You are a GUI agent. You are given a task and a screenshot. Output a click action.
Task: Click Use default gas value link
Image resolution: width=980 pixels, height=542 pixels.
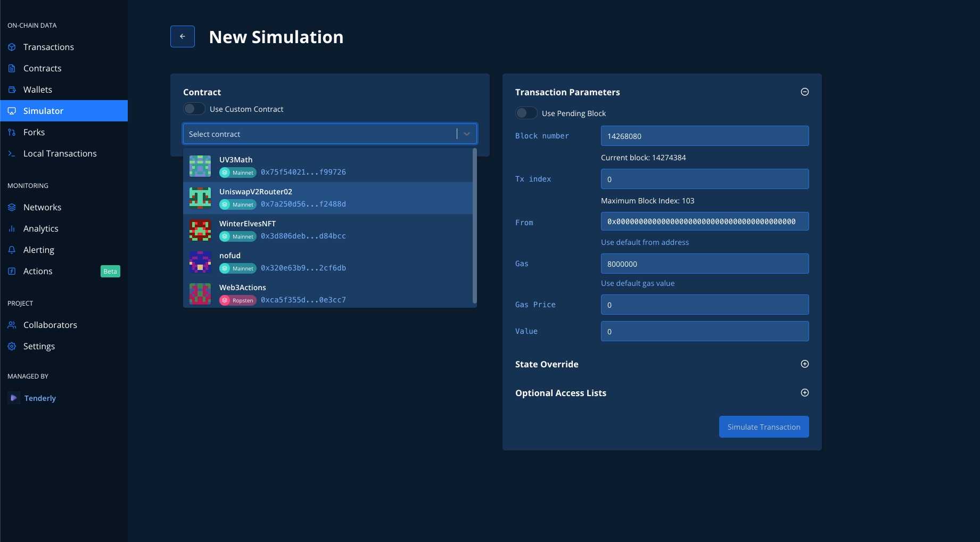click(x=638, y=283)
